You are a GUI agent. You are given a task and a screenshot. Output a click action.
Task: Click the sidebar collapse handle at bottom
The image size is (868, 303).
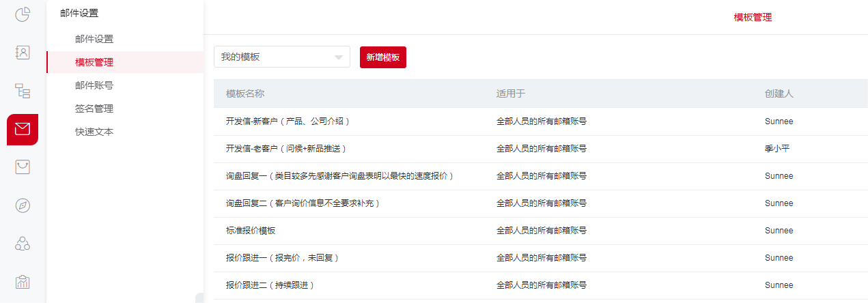pos(199,298)
